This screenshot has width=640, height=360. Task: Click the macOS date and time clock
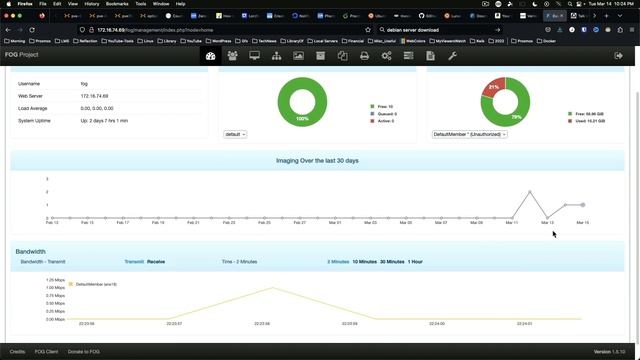coord(611,4)
